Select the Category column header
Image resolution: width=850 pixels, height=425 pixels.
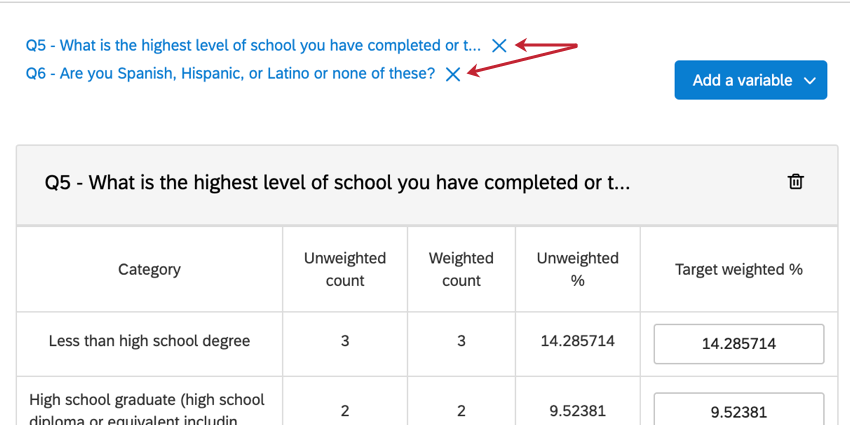click(150, 269)
